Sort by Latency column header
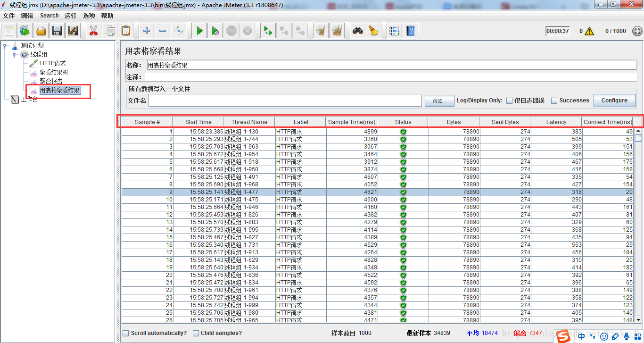Viewport: 644px width, 343px height. tap(556, 122)
